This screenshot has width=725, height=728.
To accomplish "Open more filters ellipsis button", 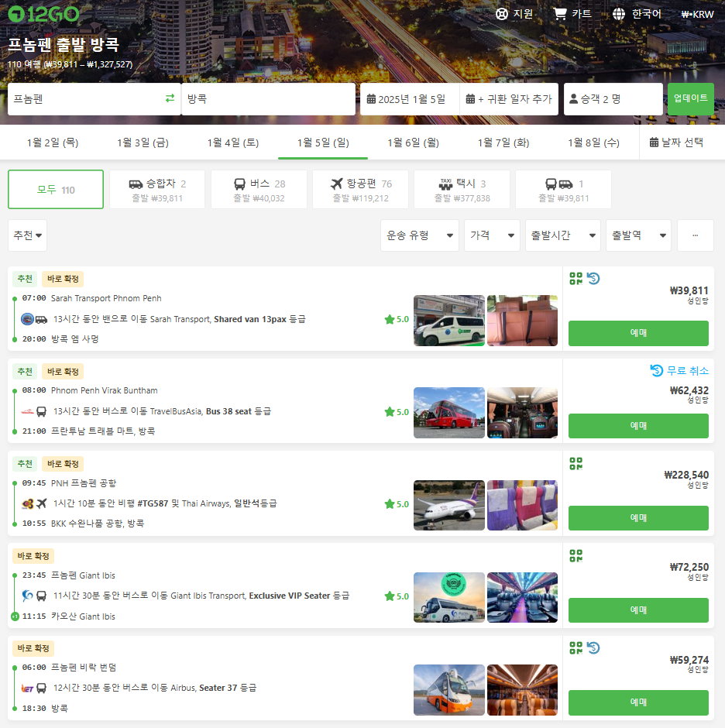I will [696, 235].
